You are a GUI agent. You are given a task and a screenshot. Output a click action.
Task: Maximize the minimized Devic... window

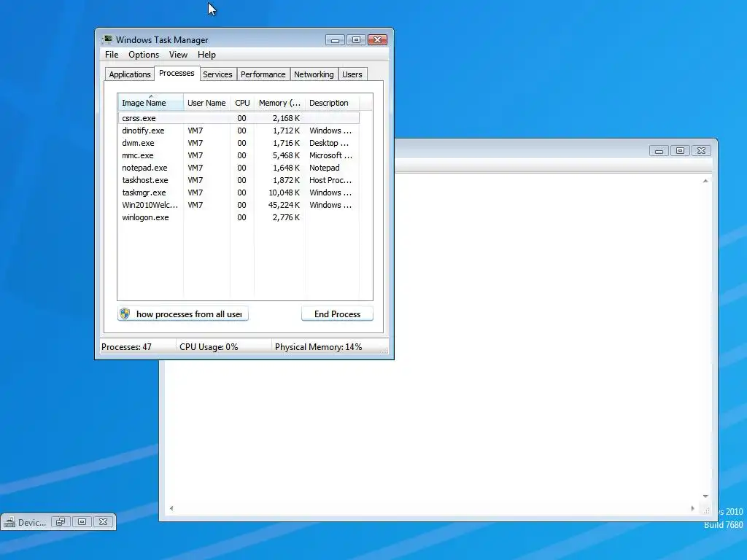82,522
